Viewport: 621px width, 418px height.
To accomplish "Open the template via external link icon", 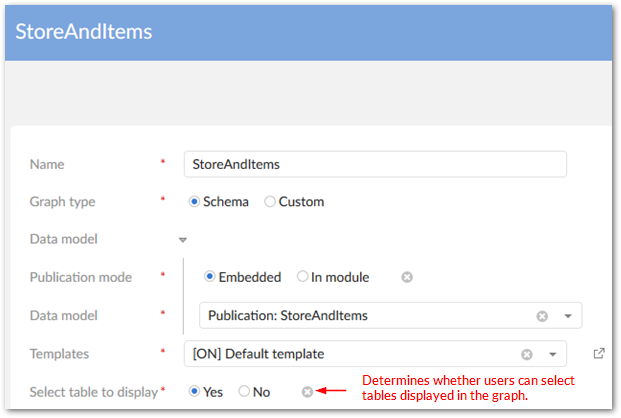I will 599,353.
